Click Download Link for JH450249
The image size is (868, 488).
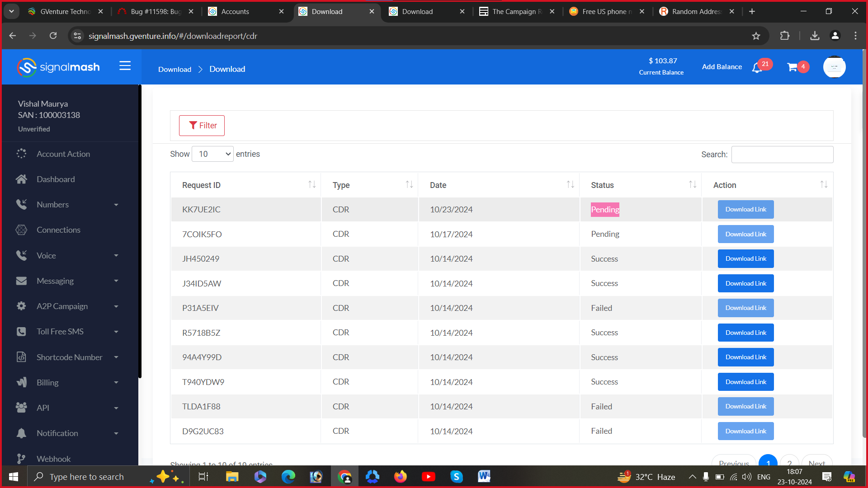[745, 259]
